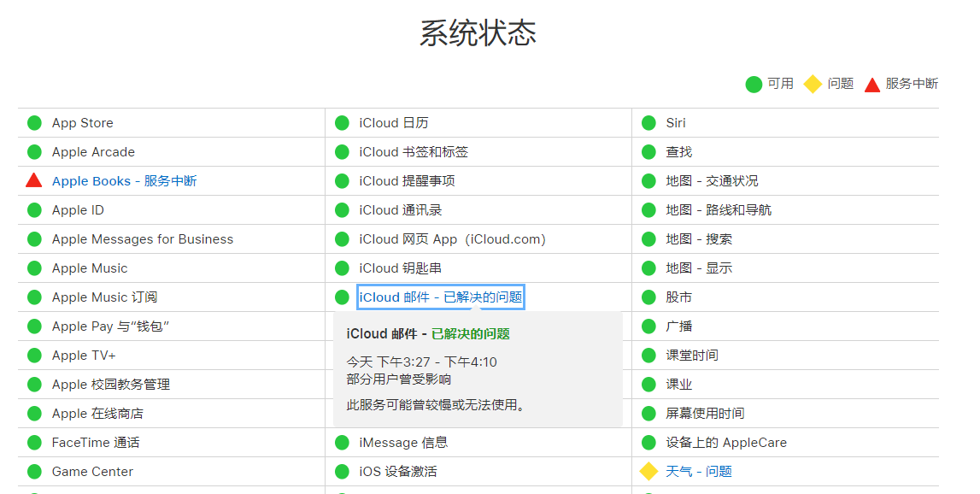
Task: Open the iCloud 邮件 - 已解决的问题 link
Action: 441,297
